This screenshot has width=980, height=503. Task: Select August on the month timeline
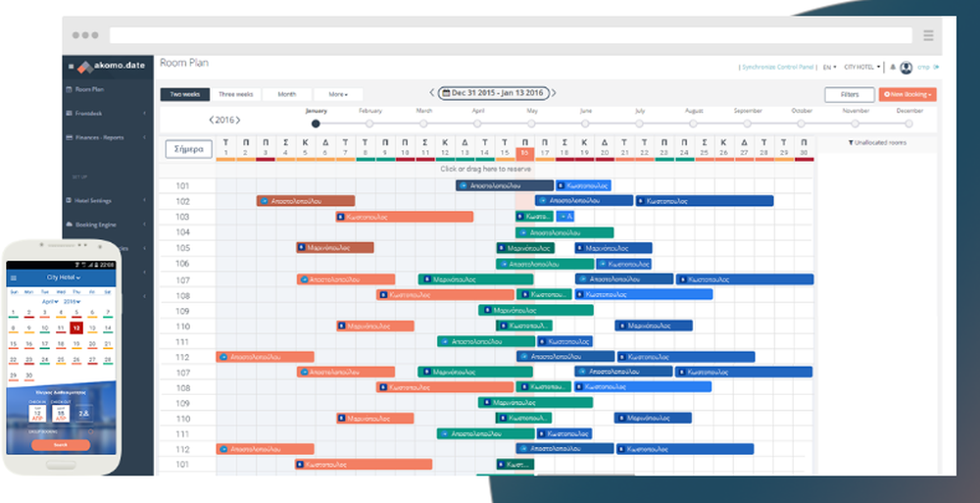[693, 124]
